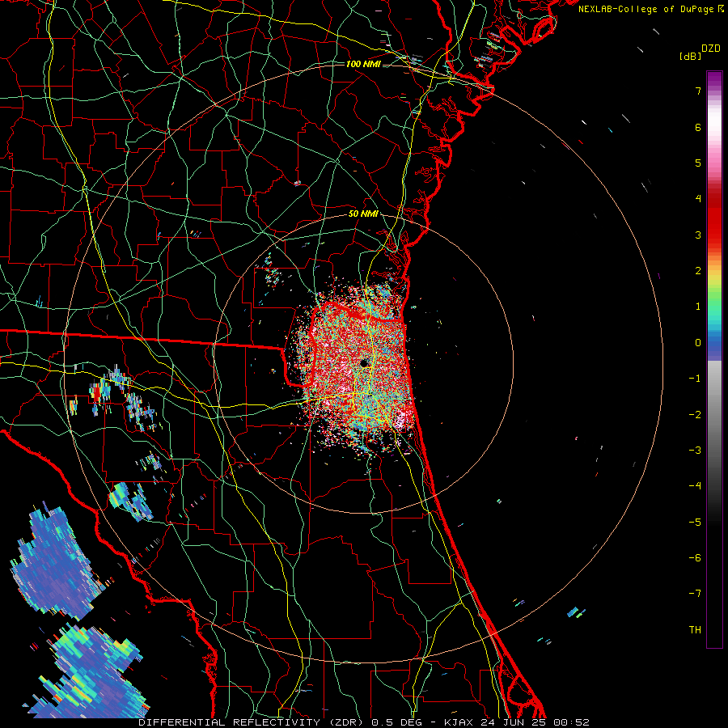This screenshot has height=728, width=728.
Task: Click the -3 tick on color scale
Action: click(x=695, y=451)
